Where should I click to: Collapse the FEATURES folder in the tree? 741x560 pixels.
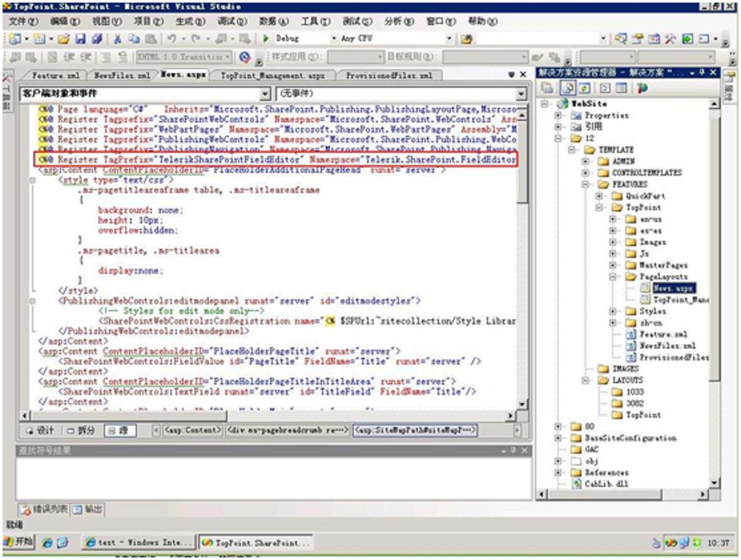(586, 184)
